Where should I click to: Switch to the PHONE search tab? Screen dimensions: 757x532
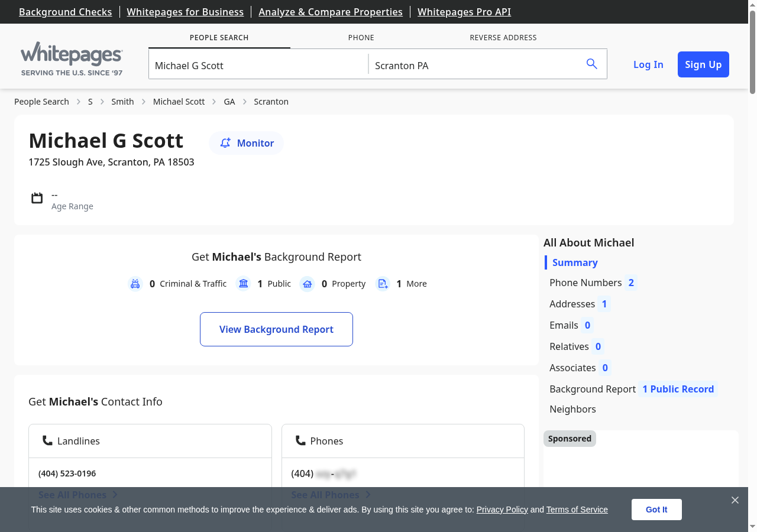(x=361, y=37)
